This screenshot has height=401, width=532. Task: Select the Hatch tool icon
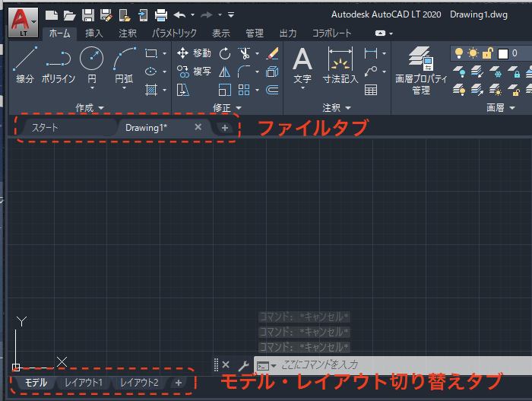click(x=151, y=90)
